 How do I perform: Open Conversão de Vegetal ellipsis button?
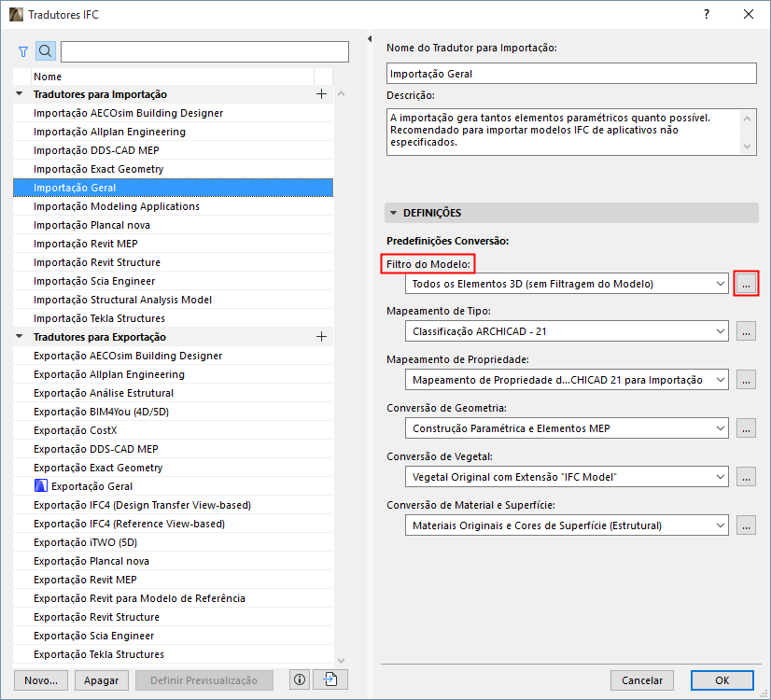[746, 477]
